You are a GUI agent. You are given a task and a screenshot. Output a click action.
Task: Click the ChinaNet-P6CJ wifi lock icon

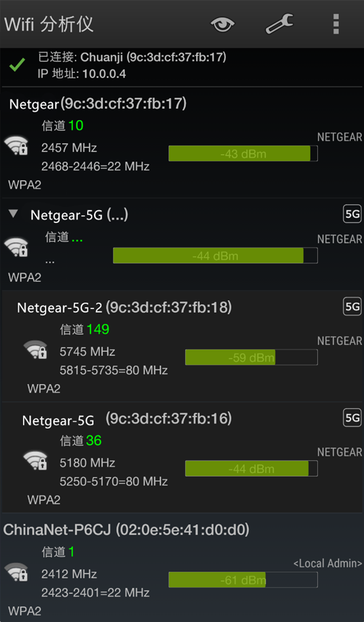click(x=16, y=572)
